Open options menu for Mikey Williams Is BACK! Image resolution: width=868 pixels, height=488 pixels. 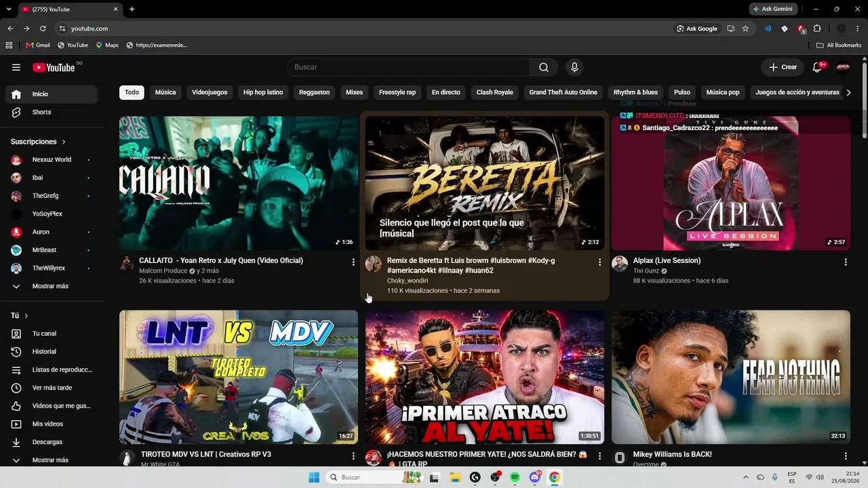click(846, 456)
